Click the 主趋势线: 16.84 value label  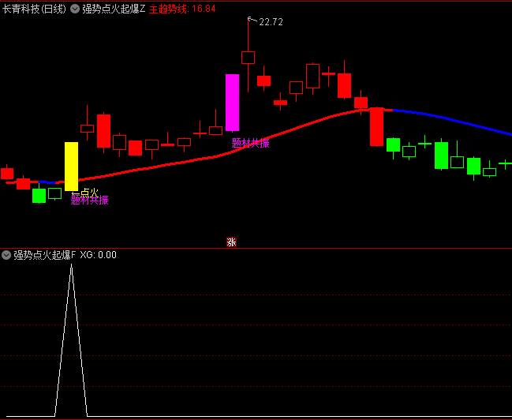point(182,9)
